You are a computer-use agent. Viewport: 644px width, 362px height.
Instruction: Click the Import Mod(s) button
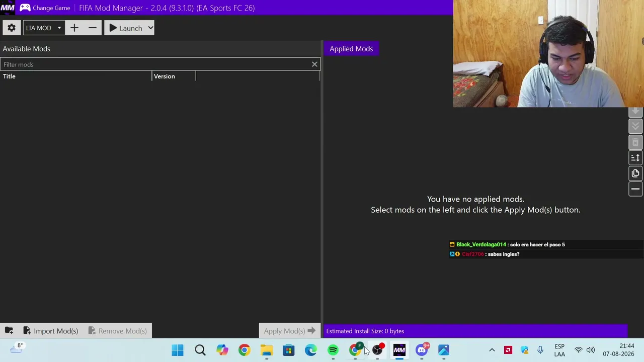[x=50, y=331]
